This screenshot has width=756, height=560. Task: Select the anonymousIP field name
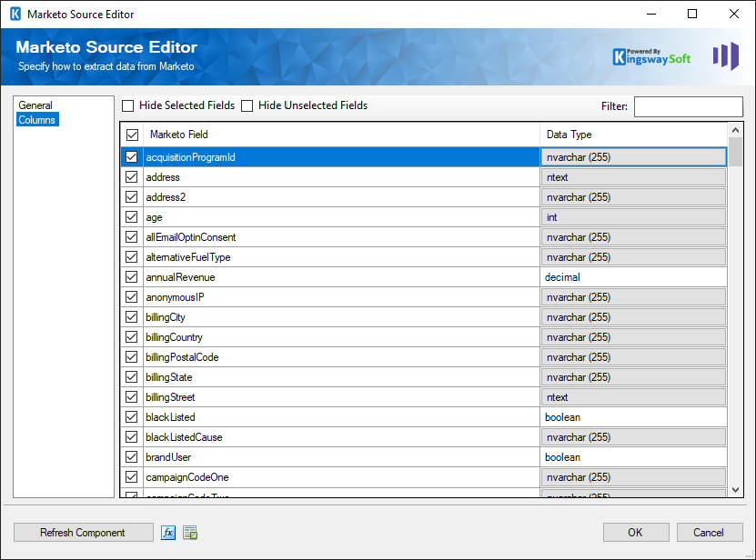175,297
